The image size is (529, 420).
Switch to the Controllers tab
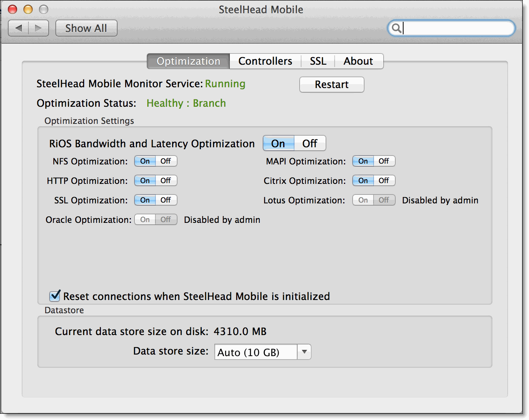[x=265, y=61]
